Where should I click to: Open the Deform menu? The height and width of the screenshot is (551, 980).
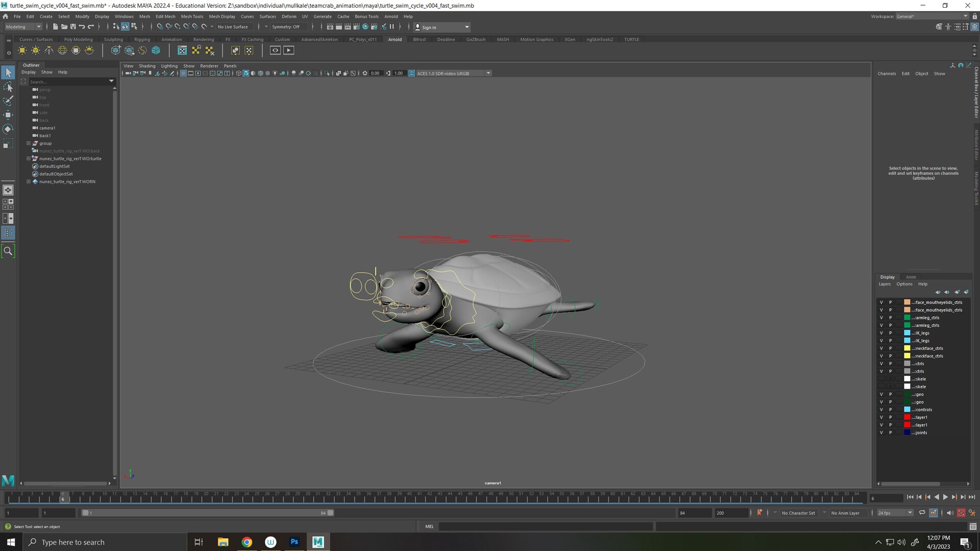pos(289,16)
